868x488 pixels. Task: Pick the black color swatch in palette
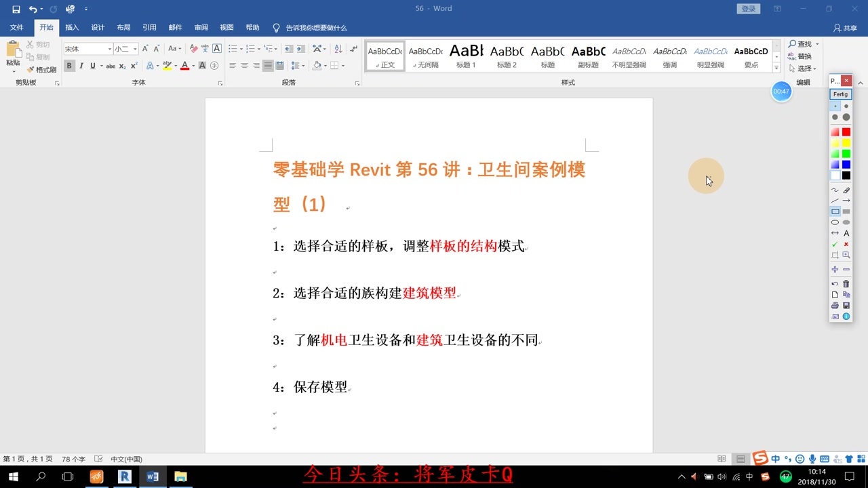[846, 175]
